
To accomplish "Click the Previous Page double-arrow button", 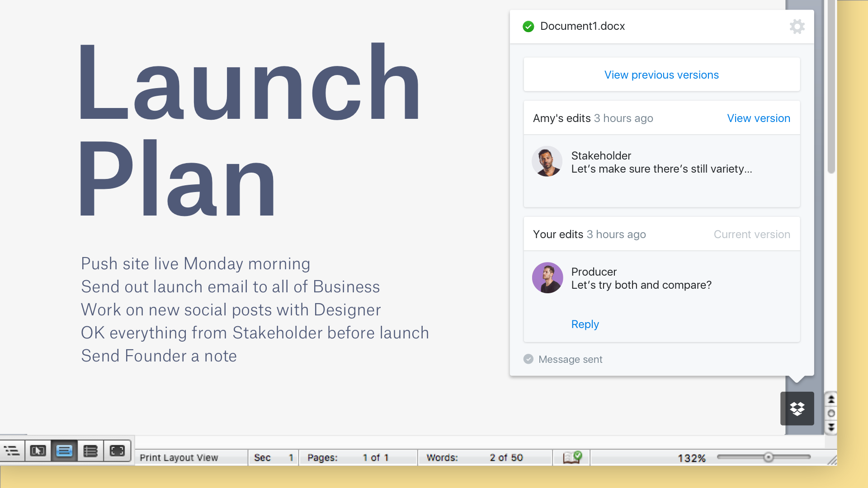I will click(x=831, y=399).
